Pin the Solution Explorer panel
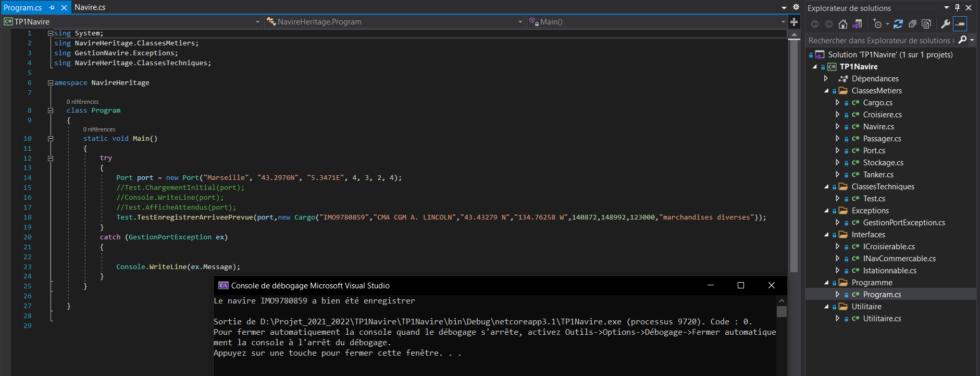 click(x=957, y=8)
